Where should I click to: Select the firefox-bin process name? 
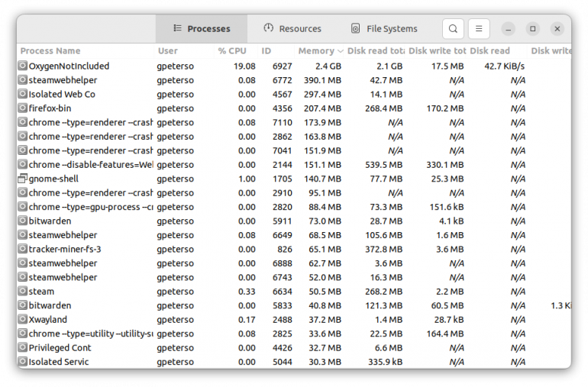(50, 108)
